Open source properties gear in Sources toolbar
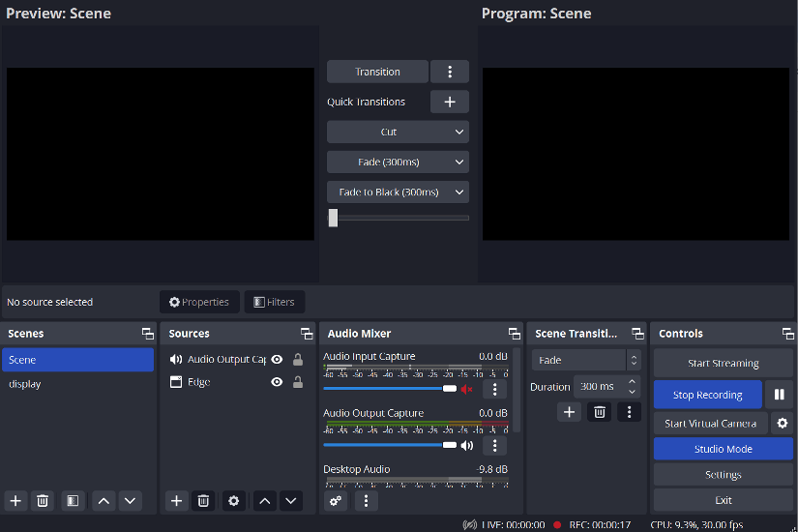798x532 pixels. 234,501
